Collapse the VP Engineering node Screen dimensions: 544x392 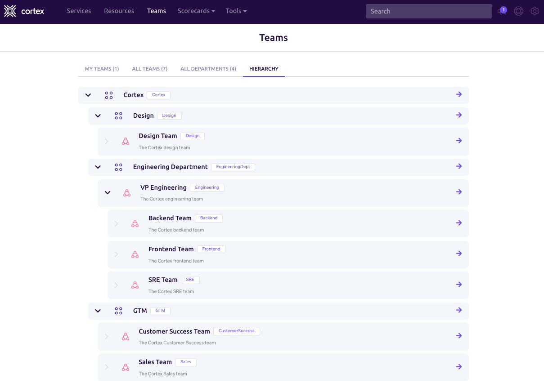click(108, 193)
